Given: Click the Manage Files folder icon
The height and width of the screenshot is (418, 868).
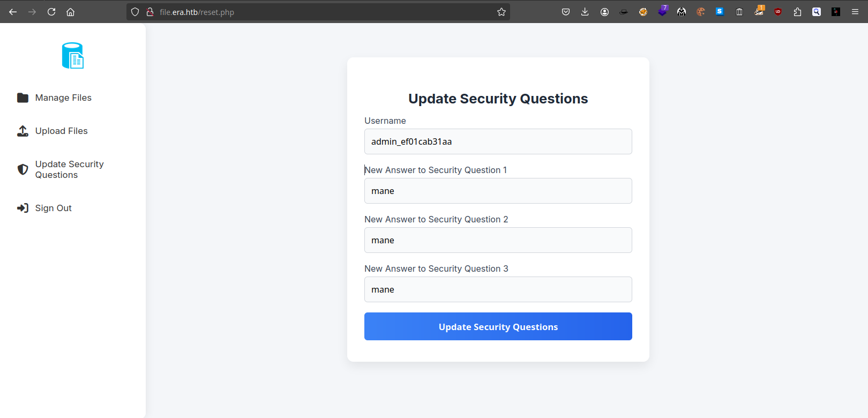Looking at the screenshot, I should (x=23, y=98).
